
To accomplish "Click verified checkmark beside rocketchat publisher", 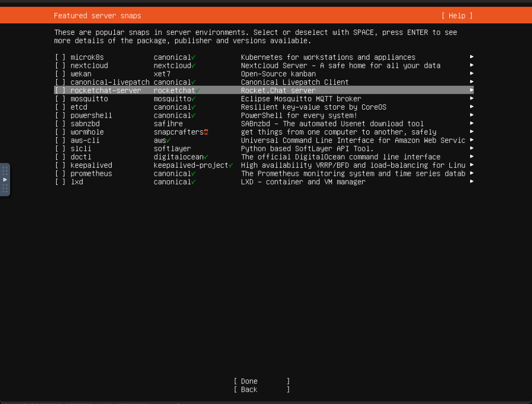I will (197, 91).
